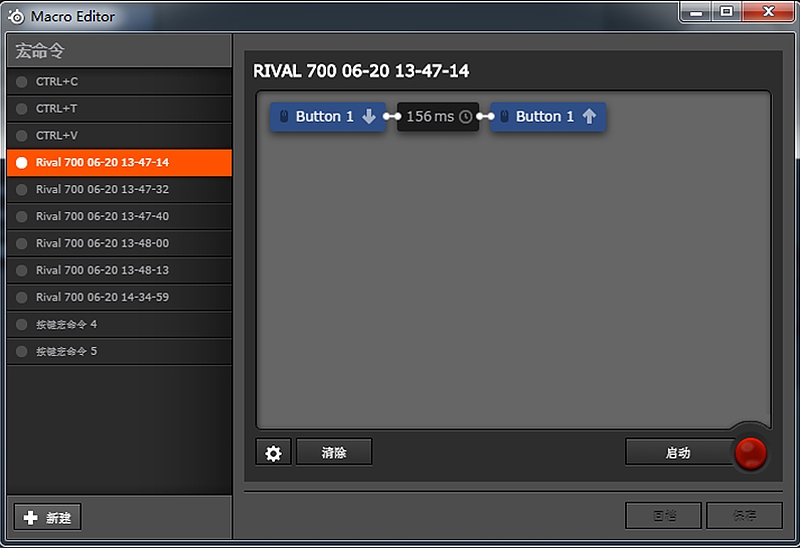Click the Button 1 release event block

548,117
